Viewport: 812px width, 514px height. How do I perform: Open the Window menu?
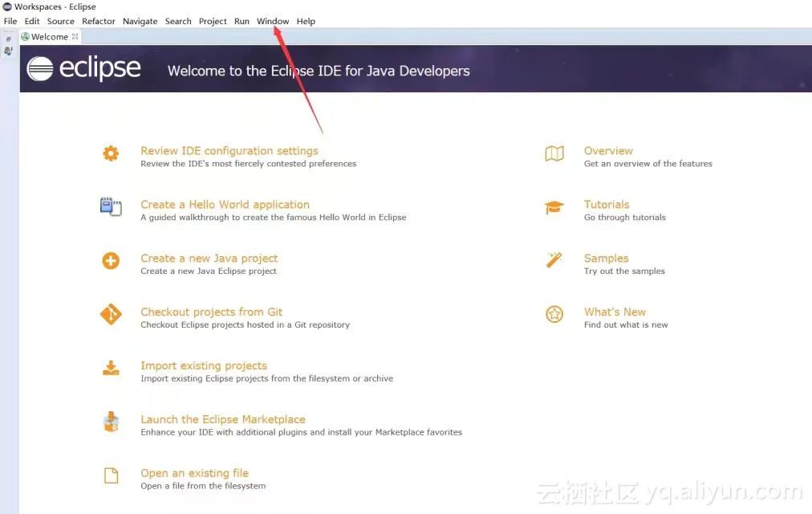(x=273, y=21)
